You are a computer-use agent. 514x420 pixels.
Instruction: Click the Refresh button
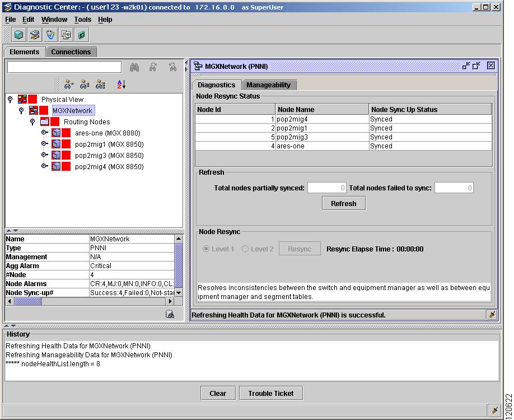click(x=344, y=203)
